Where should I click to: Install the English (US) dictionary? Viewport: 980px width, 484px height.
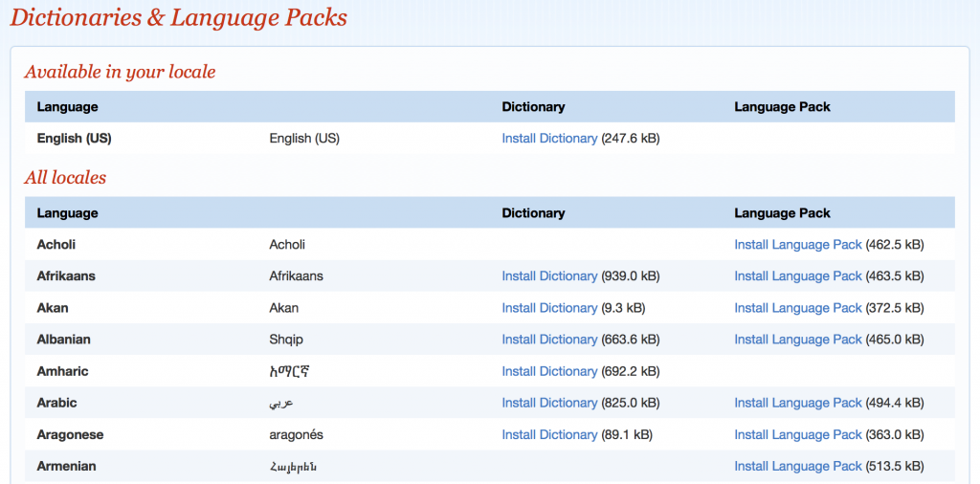pyautogui.click(x=549, y=139)
